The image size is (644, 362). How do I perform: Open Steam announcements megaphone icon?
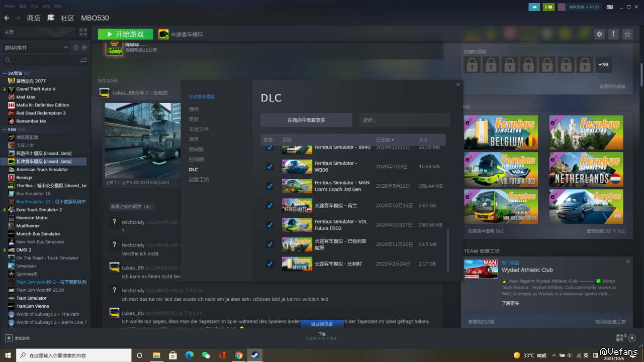point(534,7)
